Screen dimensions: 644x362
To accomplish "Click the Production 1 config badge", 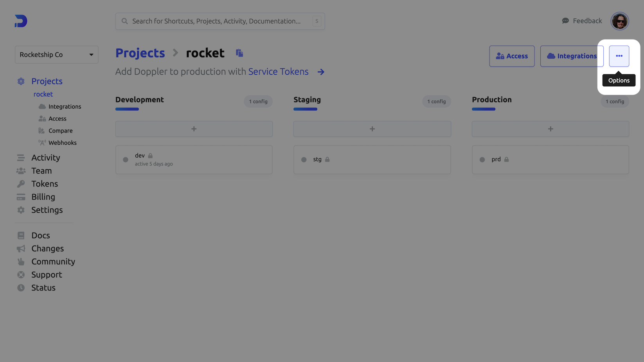I will (615, 101).
